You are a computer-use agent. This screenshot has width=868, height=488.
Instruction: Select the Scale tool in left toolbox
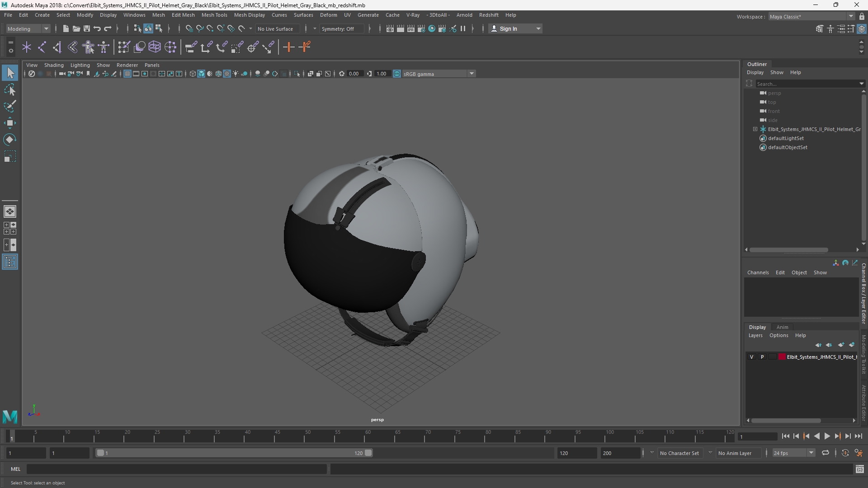pyautogui.click(x=10, y=156)
